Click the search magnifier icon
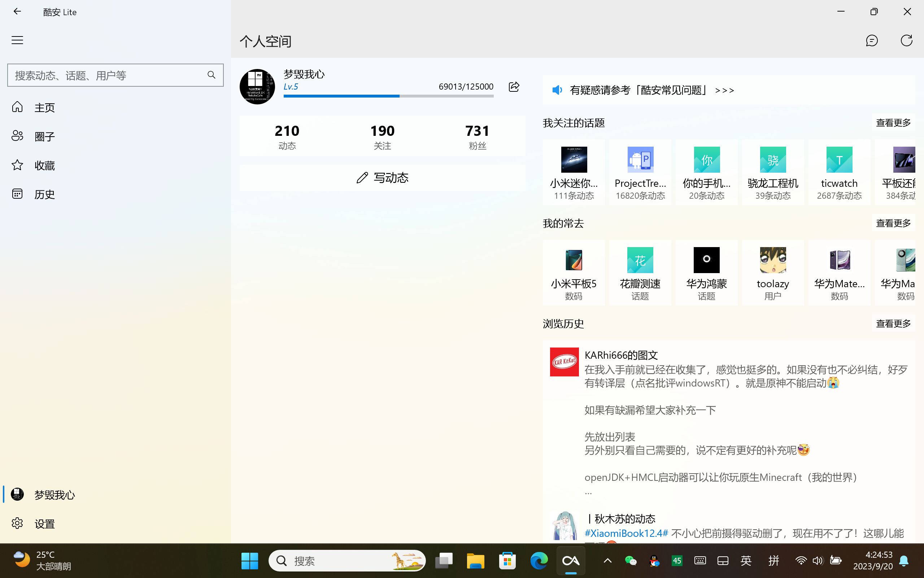This screenshot has height=578, width=924. 212,75
